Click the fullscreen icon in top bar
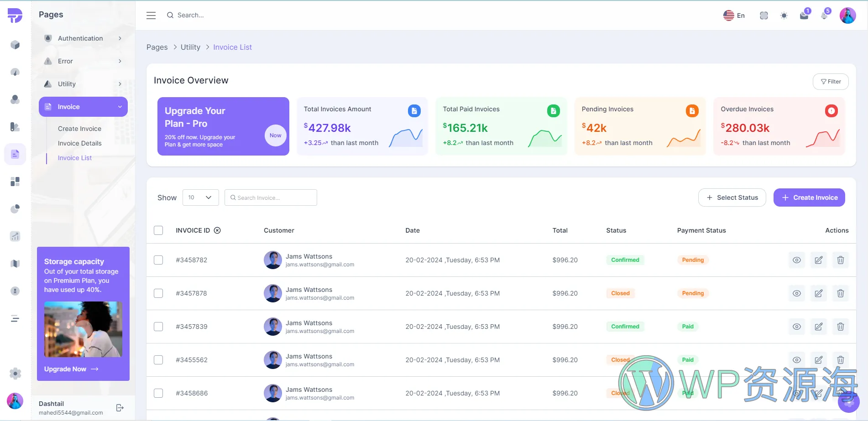The width and height of the screenshot is (868, 421). pos(764,16)
